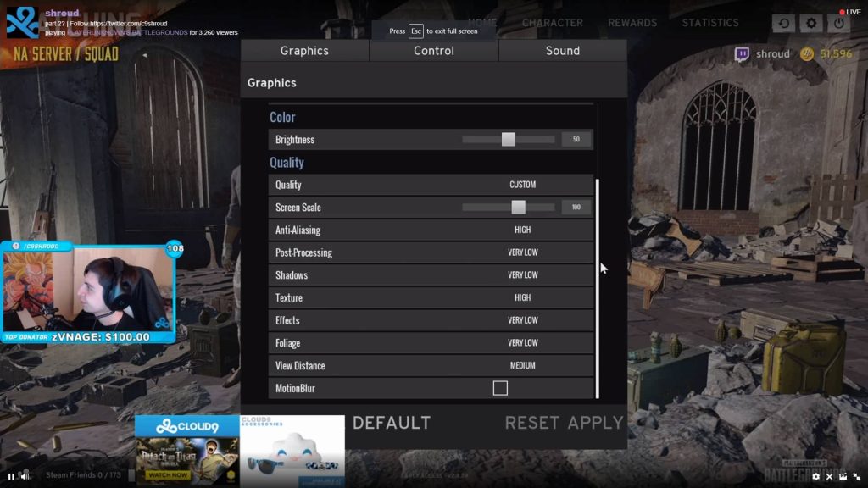Click the in-game refresh arrow icon
This screenshot has width=868, height=488.
tap(783, 23)
